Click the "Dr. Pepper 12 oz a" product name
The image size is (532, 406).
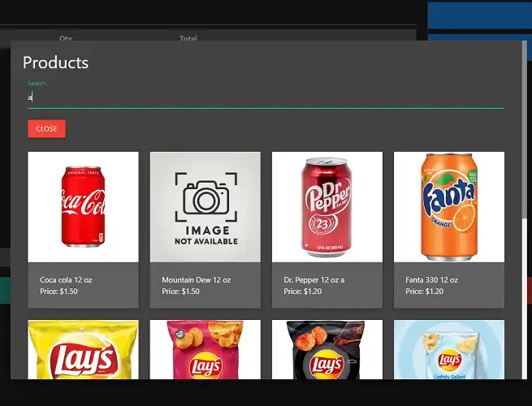(314, 280)
